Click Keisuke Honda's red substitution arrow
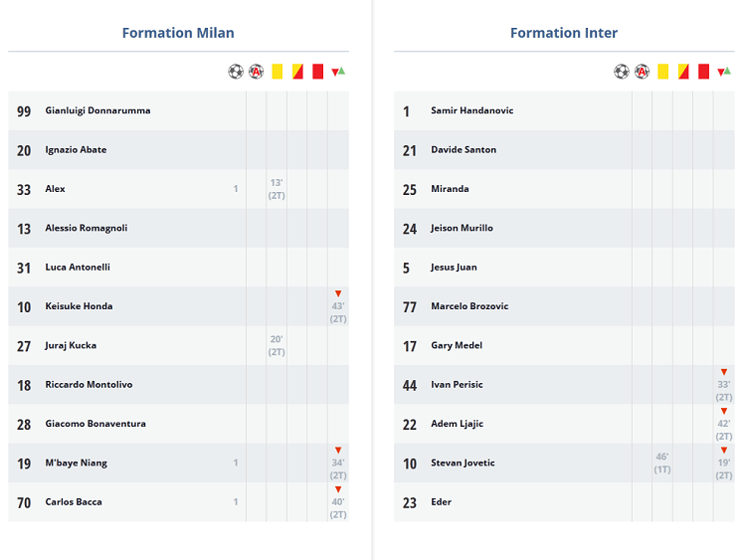Image resolution: width=746 pixels, height=560 pixels. coord(338,293)
